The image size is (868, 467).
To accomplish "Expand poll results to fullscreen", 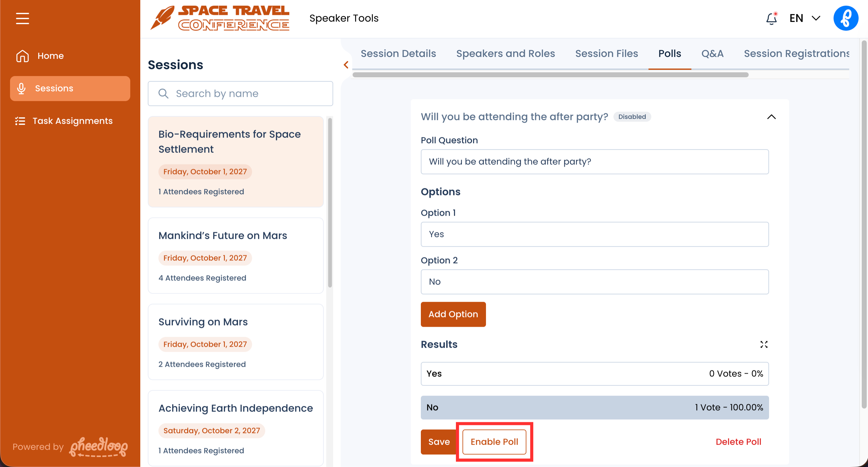I will point(763,344).
